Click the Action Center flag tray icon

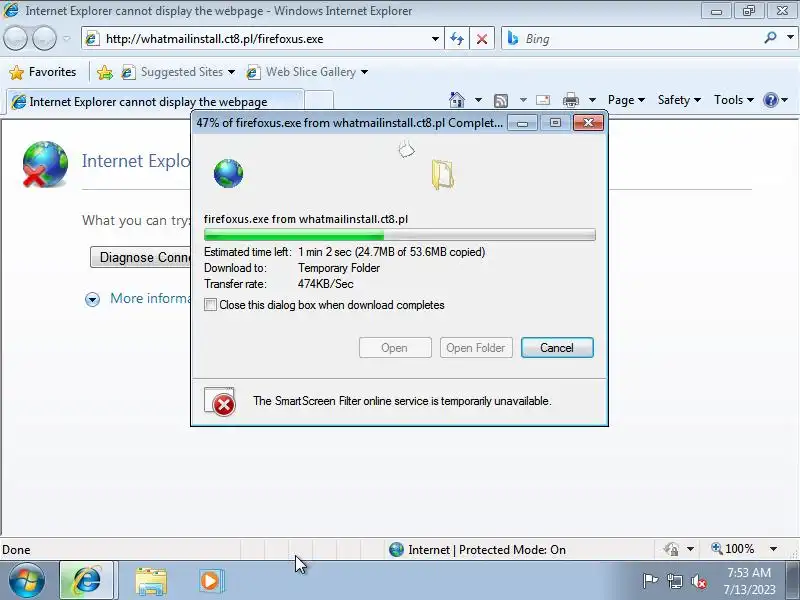pos(649,581)
